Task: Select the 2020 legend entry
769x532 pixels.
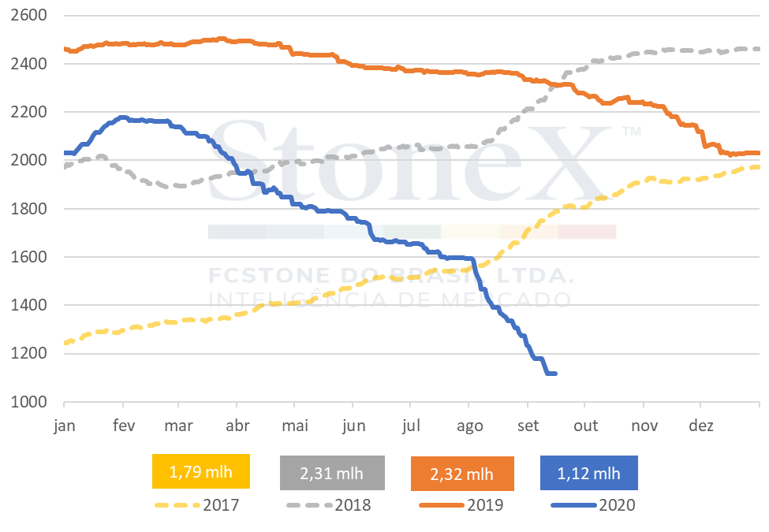Action: pyautogui.click(x=593, y=505)
